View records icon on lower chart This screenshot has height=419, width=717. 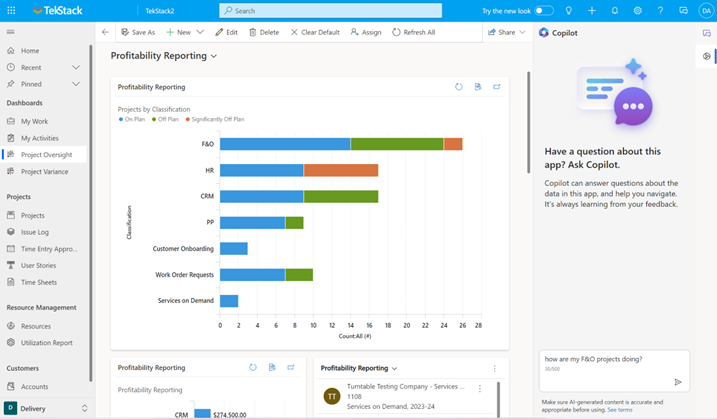(x=272, y=367)
